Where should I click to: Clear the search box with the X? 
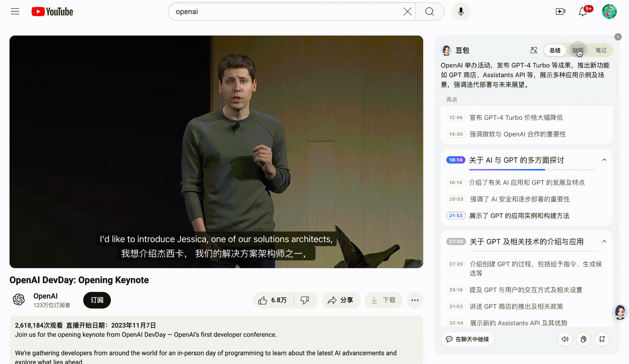[407, 12]
